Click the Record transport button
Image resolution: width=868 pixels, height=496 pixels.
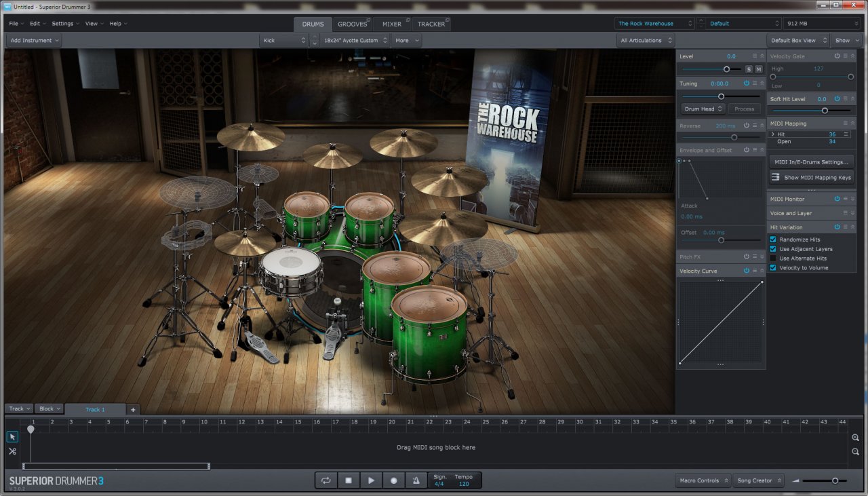(x=393, y=480)
